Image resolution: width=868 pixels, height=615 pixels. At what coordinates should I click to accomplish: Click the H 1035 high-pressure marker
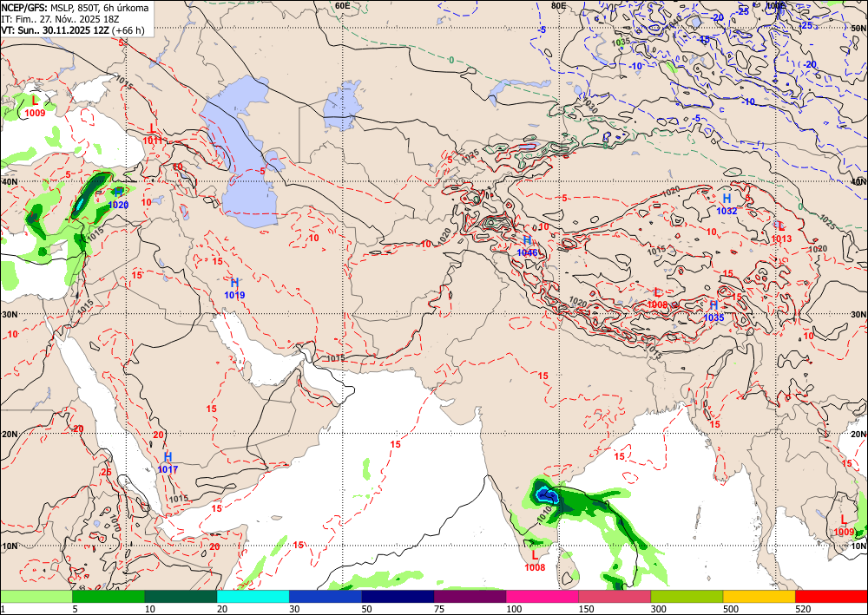pyautogui.click(x=714, y=311)
